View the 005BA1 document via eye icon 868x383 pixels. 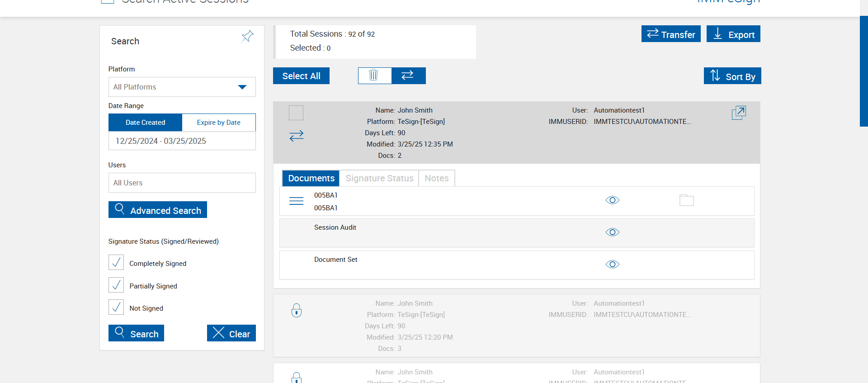point(613,200)
